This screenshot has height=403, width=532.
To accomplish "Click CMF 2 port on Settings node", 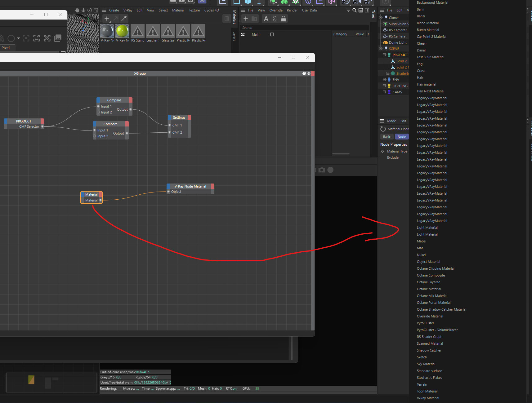I will [170, 132].
